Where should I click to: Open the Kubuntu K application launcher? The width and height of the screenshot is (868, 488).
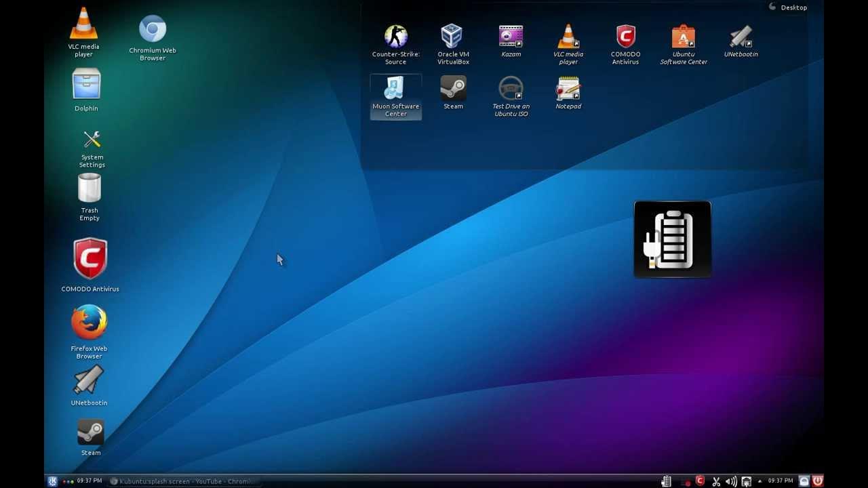[52, 481]
